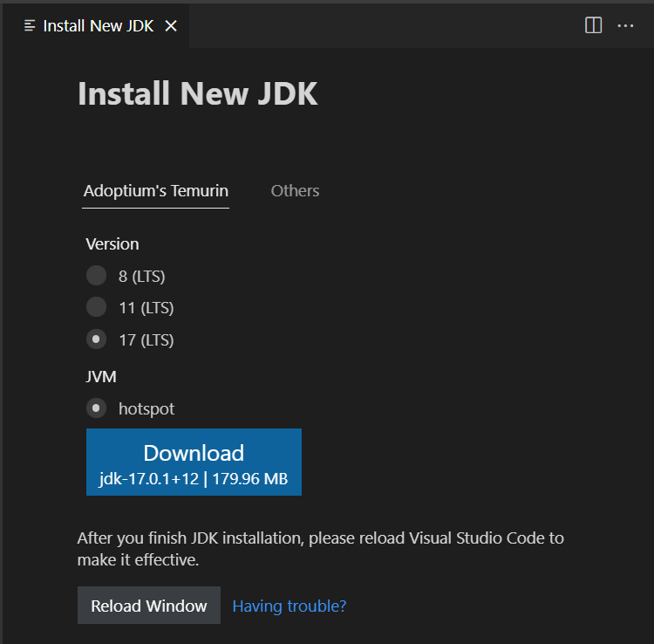Click the empty tab bar area
The image size is (654, 644).
384,26
